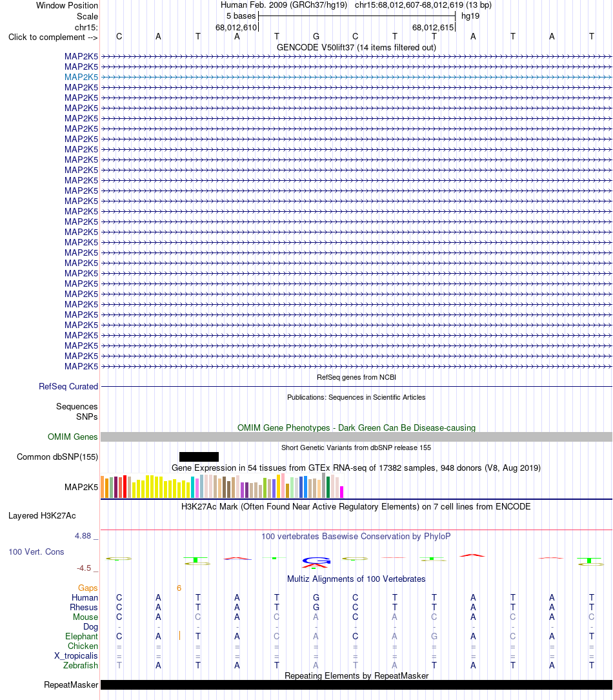The image size is (613, 700).
Task: Click the X_tropicalis species label
Action: click(76, 656)
